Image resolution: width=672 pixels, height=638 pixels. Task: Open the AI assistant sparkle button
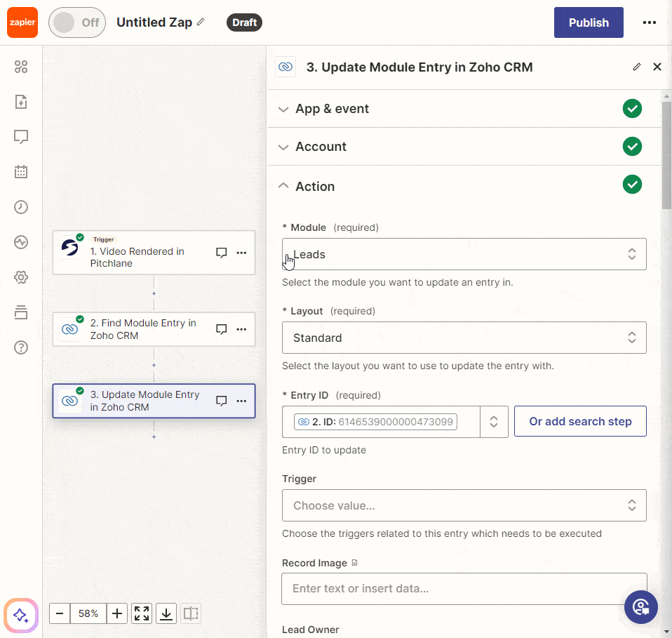[x=21, y=616]
